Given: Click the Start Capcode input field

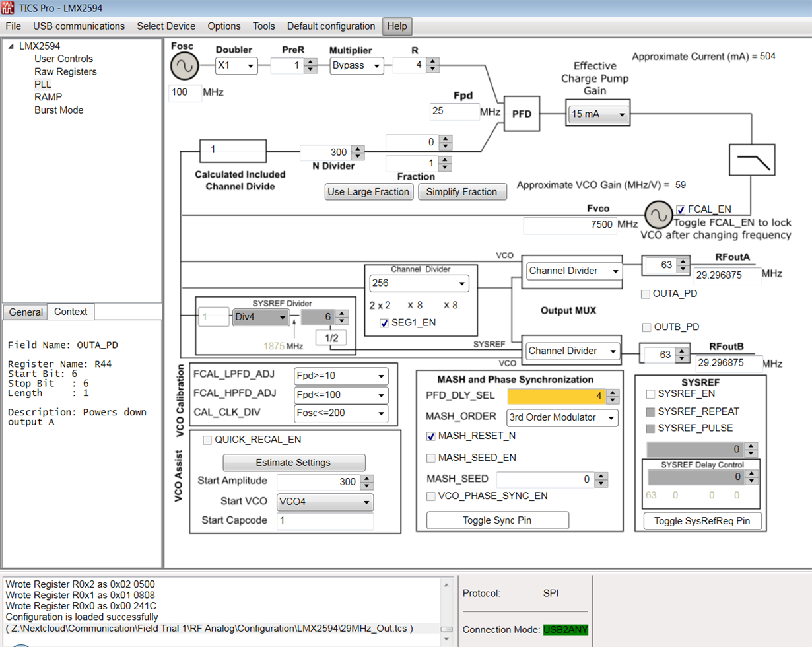Looking at the screenshot, I should pyautogui.click(x=325, y=520).
